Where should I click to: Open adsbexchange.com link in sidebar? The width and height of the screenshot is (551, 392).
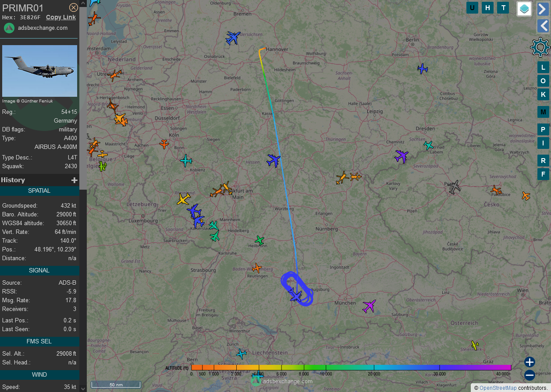tap(43, 28)
